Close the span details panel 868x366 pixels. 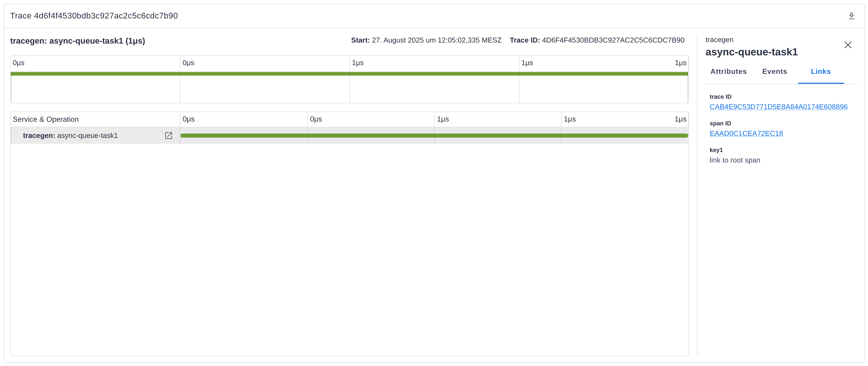(x=847, y=45)
